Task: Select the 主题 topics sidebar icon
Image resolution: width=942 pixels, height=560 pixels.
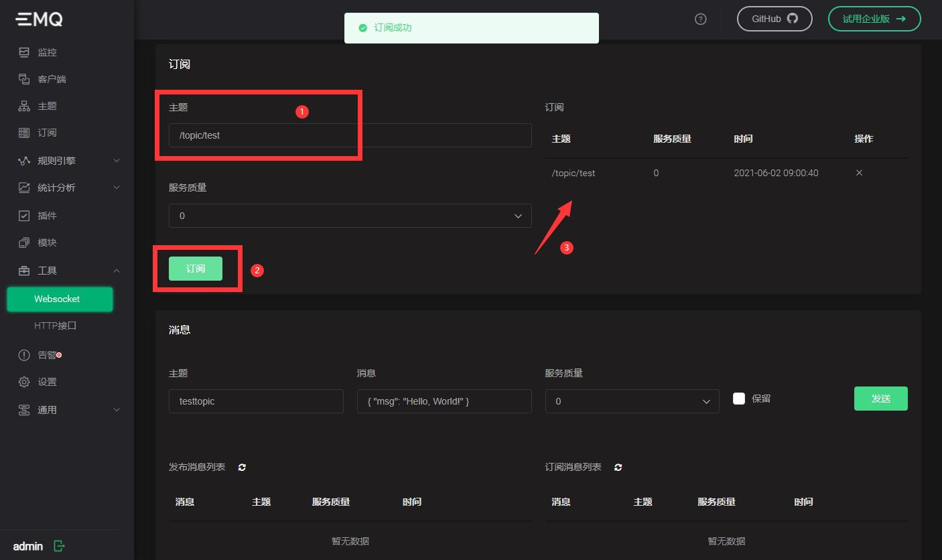Action: (x=24, y=106)
